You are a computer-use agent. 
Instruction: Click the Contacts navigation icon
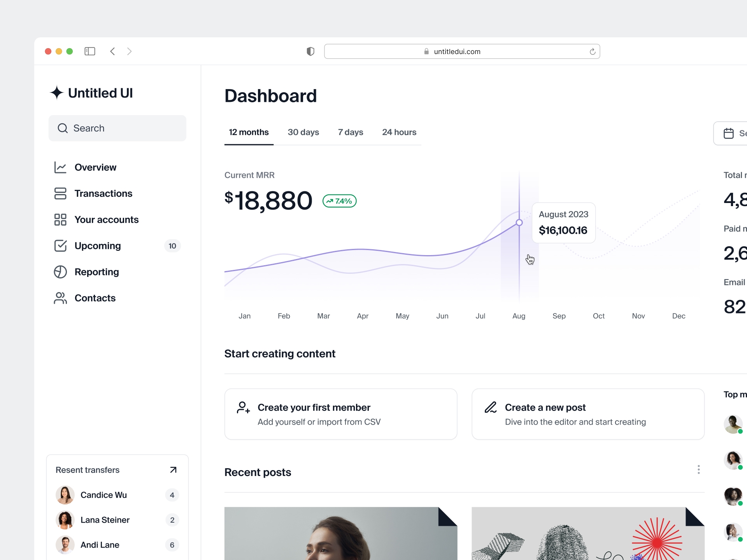click(x=60, y=297)
